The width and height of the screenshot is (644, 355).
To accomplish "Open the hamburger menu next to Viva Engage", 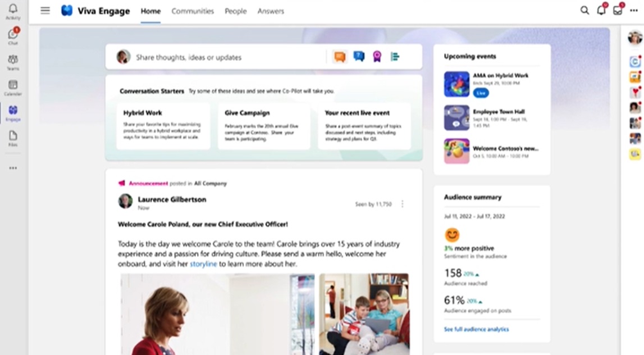I will pyautogui.click(x=45, y=11).
